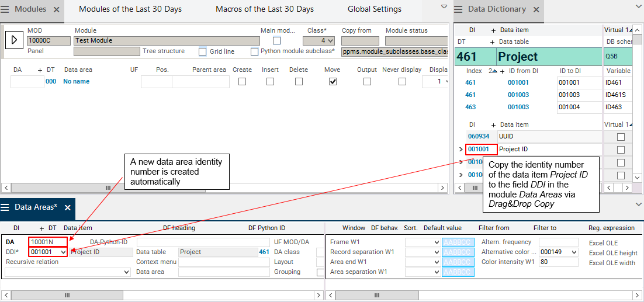Click the AABBCC color swatch for Frame W1
The width and height of the screenshot is (644, 302).
[458, 242]
